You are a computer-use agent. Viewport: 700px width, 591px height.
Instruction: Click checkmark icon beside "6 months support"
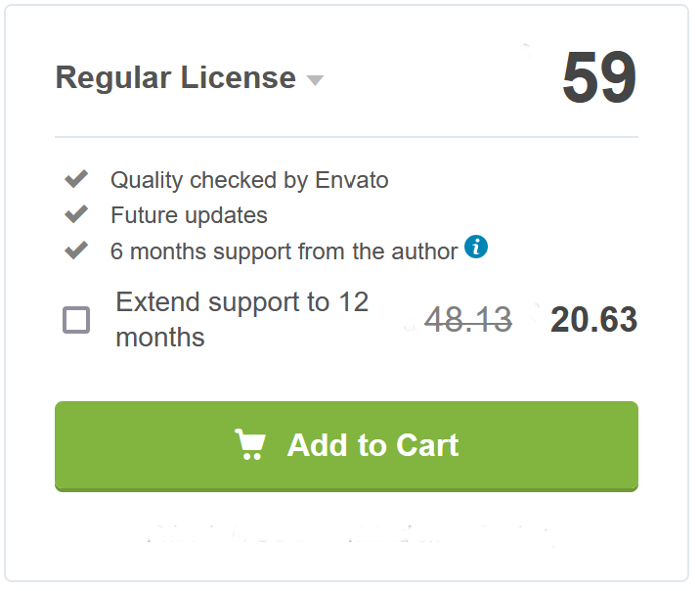pos(76,250)
